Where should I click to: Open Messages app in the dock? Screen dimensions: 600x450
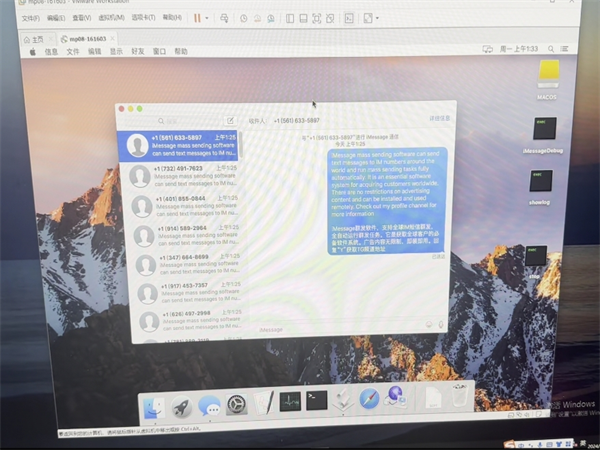click(209, 406)
